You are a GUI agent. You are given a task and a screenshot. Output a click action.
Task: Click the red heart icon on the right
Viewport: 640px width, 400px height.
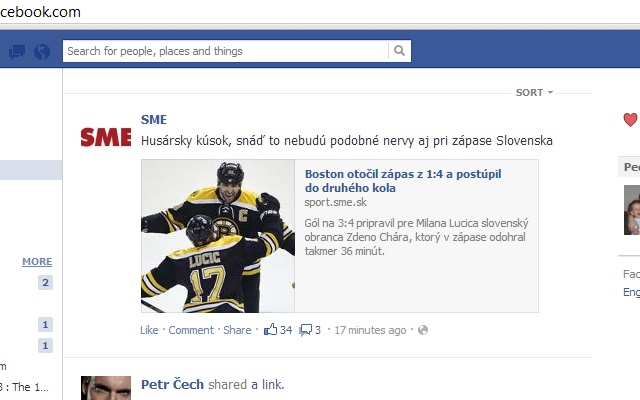coord(630,120)
